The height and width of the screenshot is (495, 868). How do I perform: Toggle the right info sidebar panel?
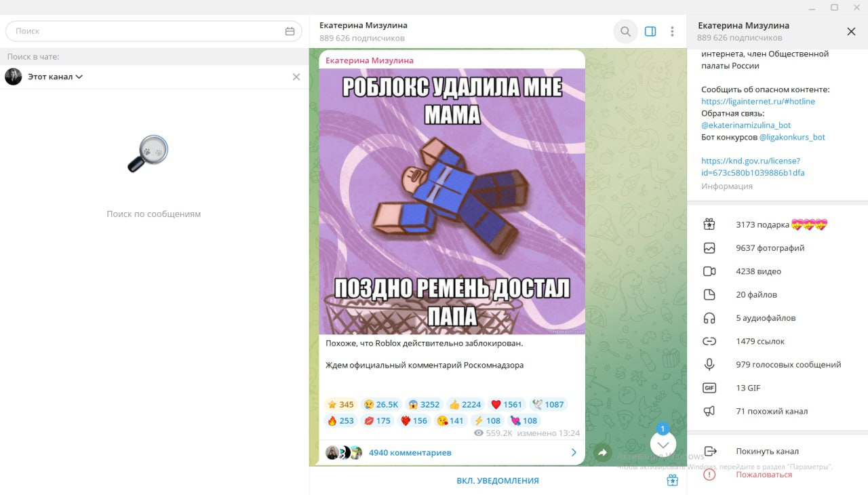coord(650,31)
